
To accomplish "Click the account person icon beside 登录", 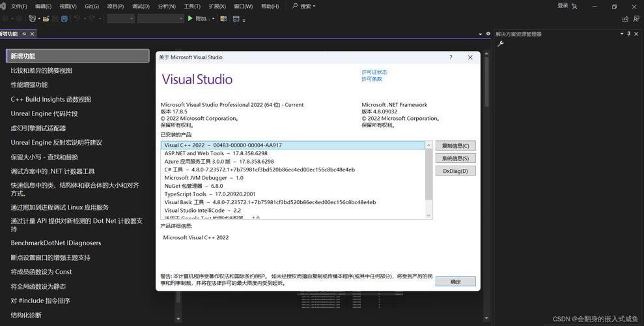I will [574, 6].
